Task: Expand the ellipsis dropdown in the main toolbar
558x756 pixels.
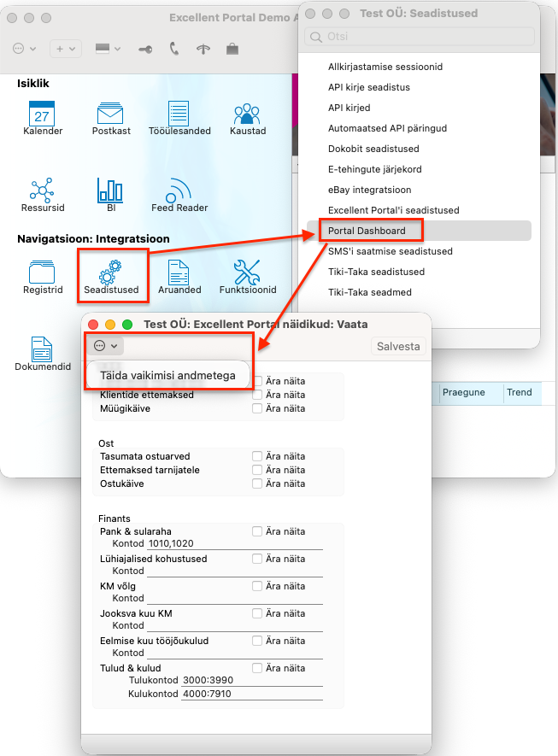Action: click(x=25, y=50)
